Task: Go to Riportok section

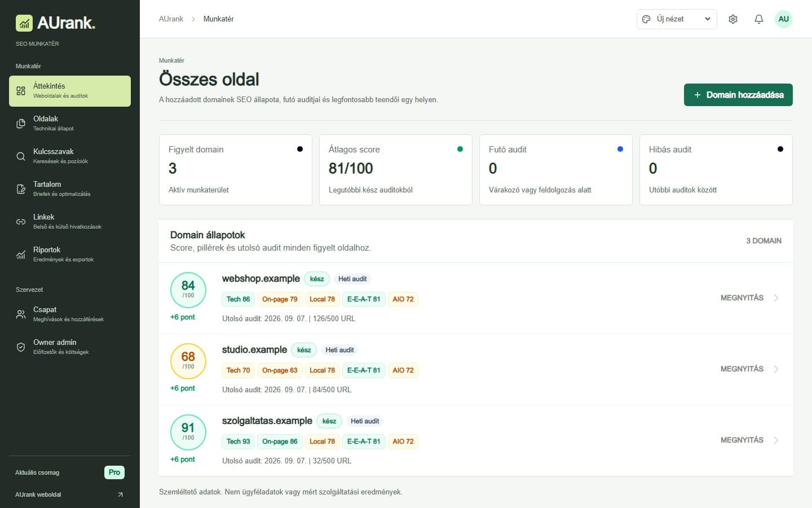Action: pyautogui.click(x=70, y=255)
